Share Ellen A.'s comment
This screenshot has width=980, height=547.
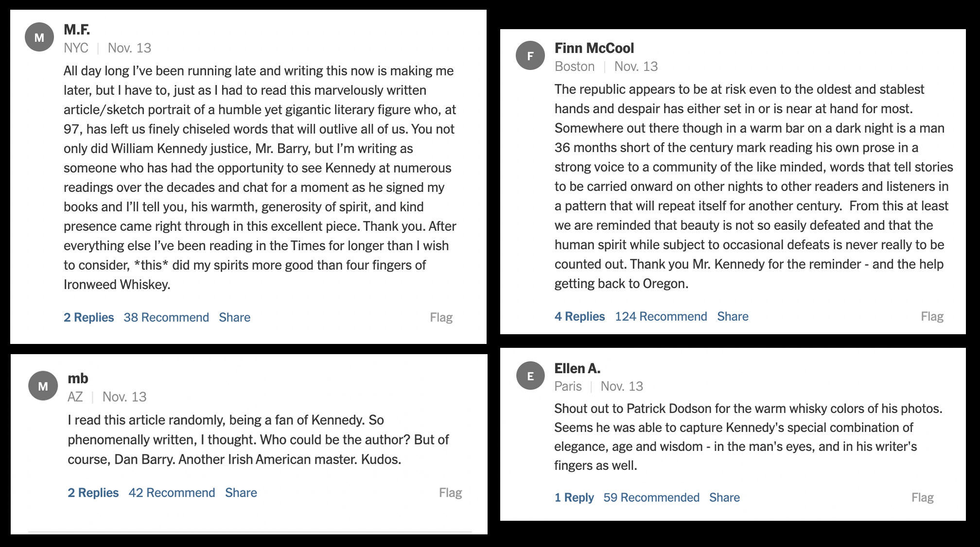(x=724, y=497)
